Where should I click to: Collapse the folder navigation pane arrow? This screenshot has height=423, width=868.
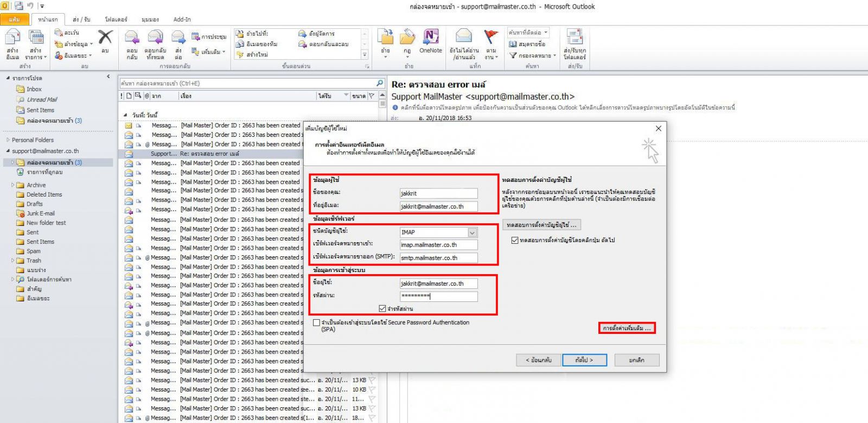point(108,77)
